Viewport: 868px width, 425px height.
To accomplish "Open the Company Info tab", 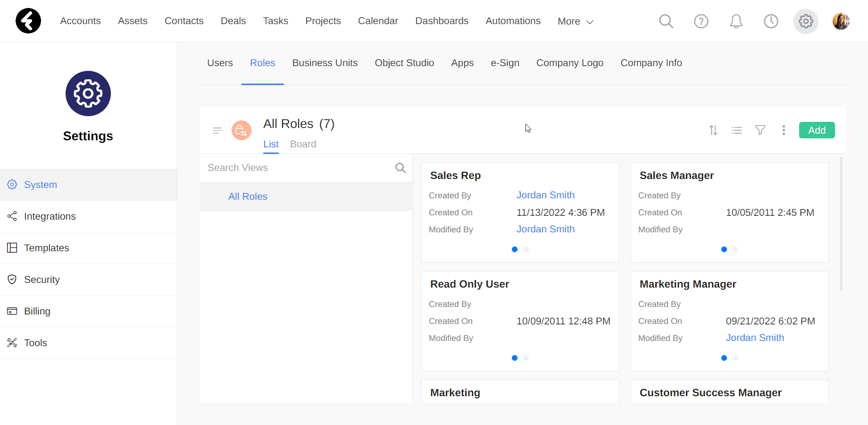I will [651, 63].
